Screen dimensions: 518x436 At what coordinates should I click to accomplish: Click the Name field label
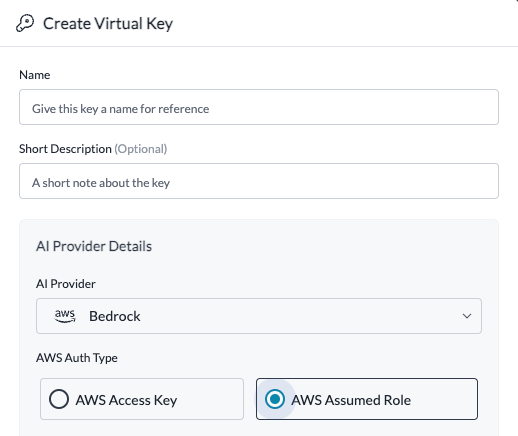35,75
